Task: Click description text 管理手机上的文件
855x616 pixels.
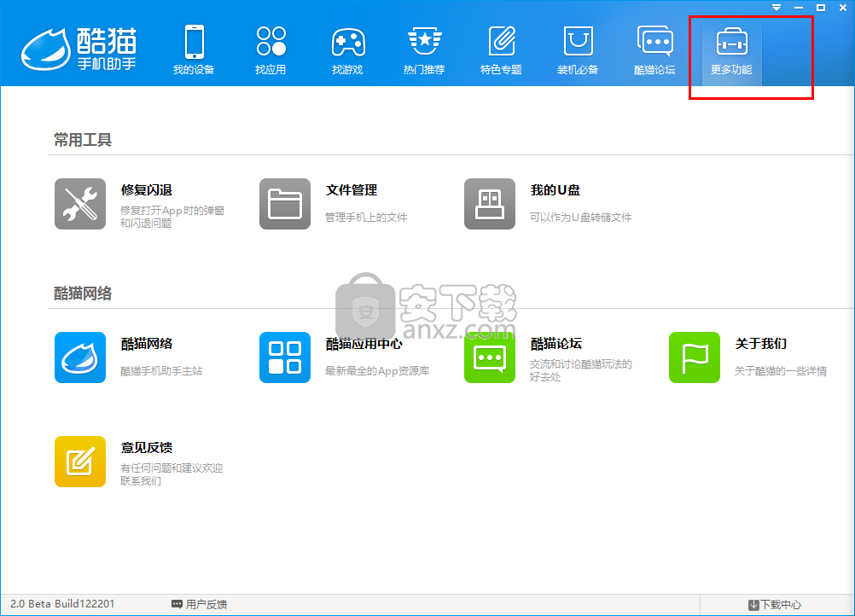Action: (366, 218)
